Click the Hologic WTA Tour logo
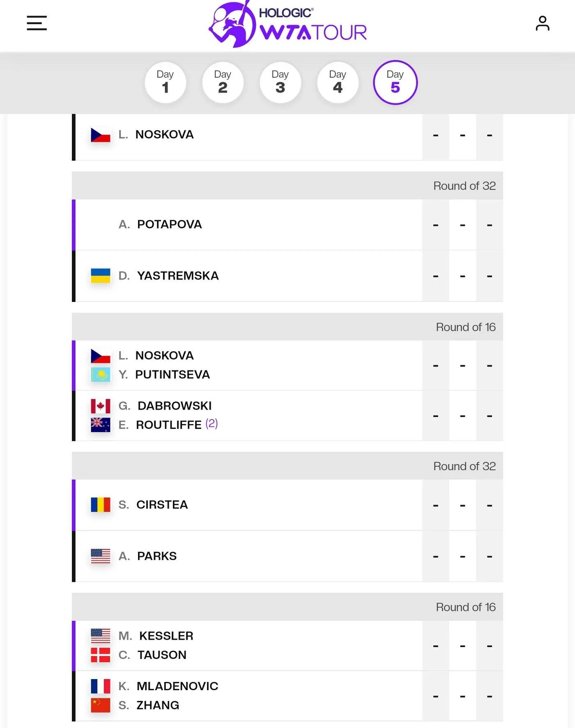This screenshot has width=575, height=728. [287, 24]
